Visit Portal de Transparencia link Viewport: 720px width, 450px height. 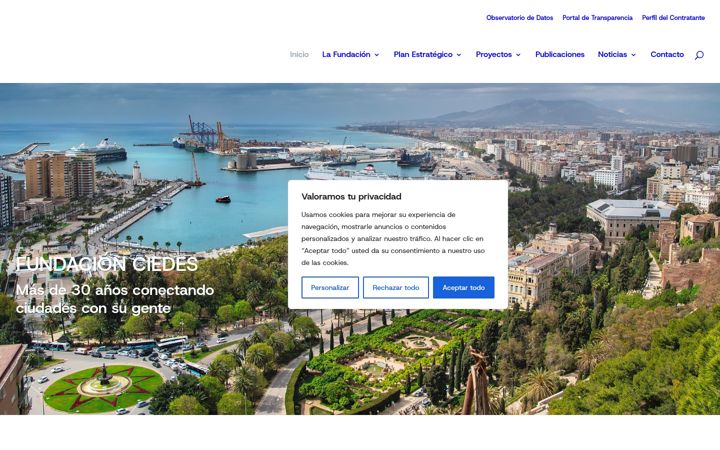pos(597,17)
